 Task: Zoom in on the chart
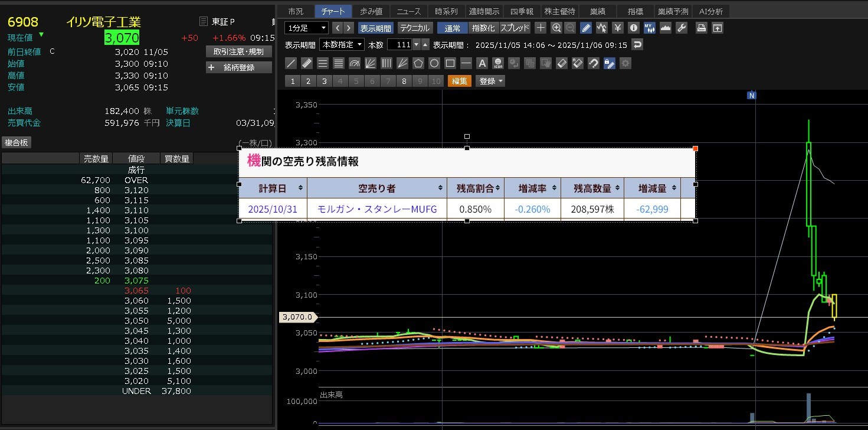556,28
